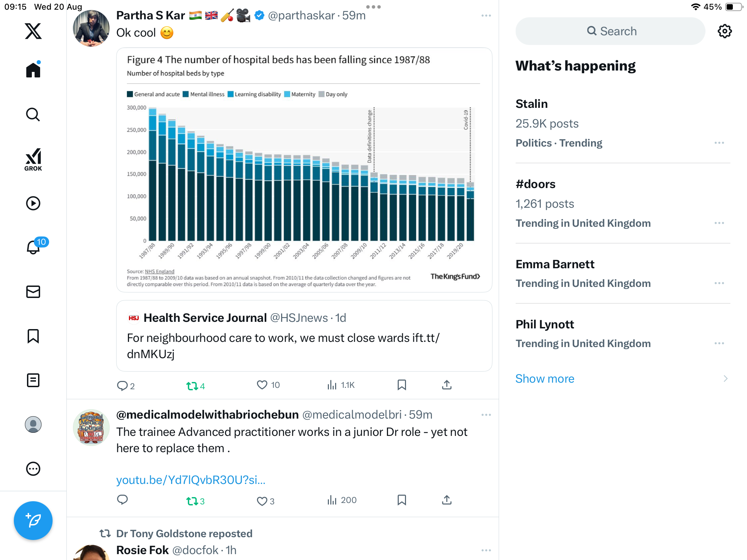
Task: Open the youtu.be video link
Action: pos(191,480)
